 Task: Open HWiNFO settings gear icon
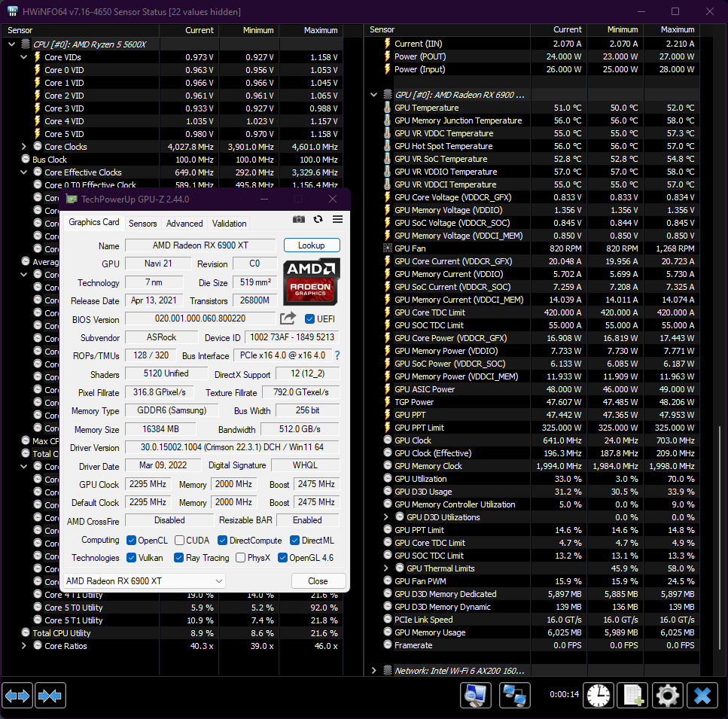[667, 696]
